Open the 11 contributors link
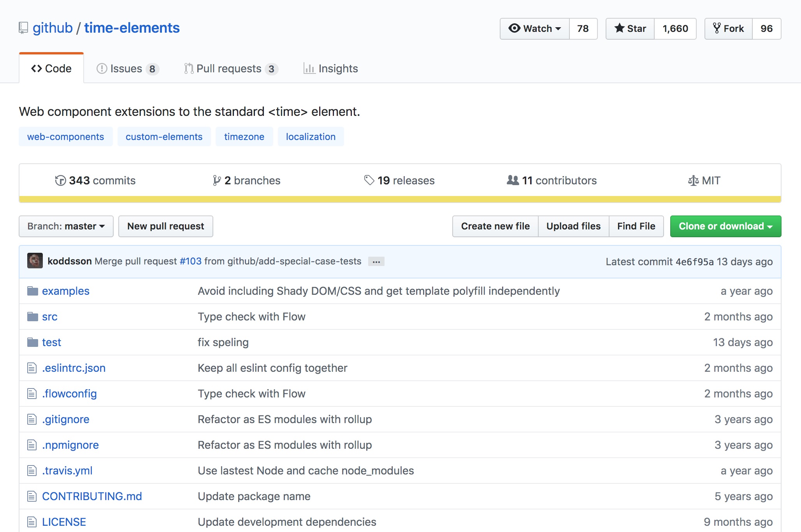Image resolution: width=801 pixels, height=532 pixels. 552,180
